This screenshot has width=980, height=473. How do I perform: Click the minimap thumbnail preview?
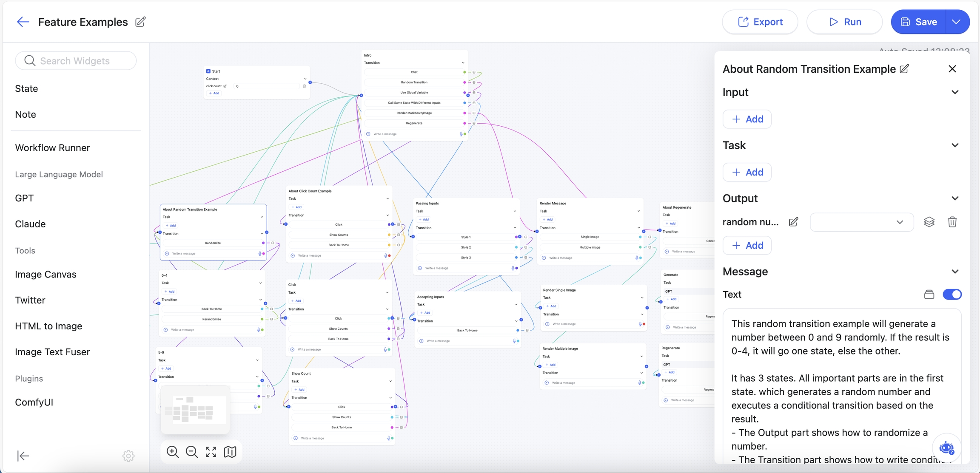(195, 410)
